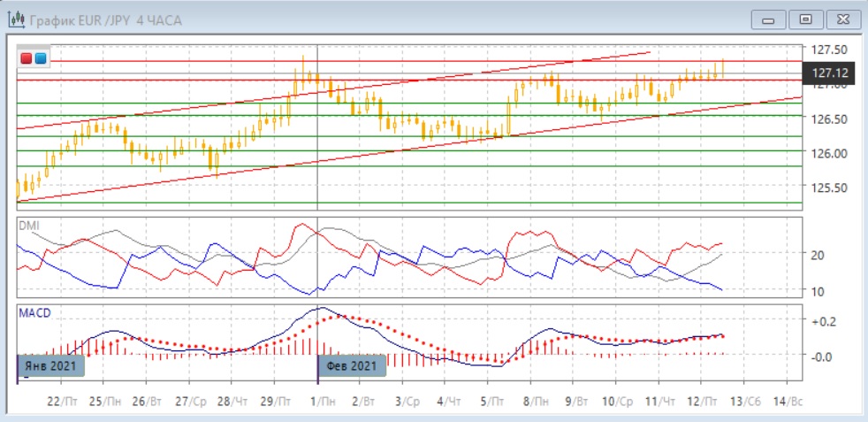The width and height of the screenshot is (868, 422).
Task: Click the 126.00 price axis label
Action: pos(830,153)
